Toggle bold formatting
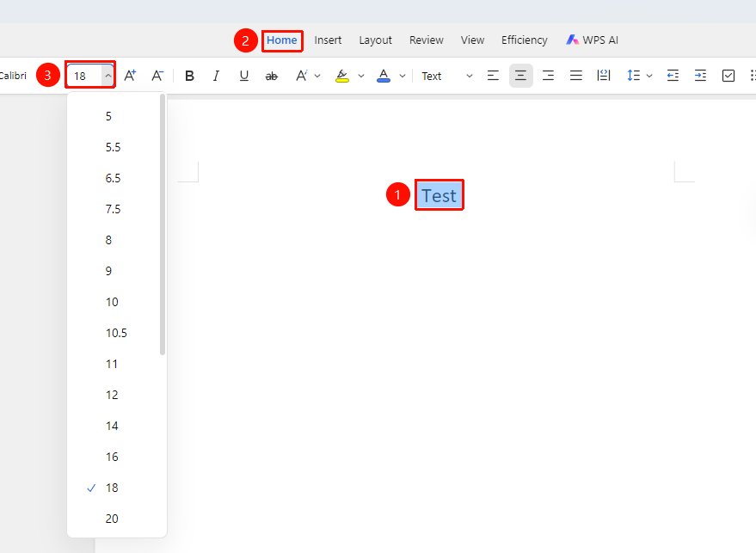This screenshot has height=553, width=756. pyautogui.click(x=189, y=76)
